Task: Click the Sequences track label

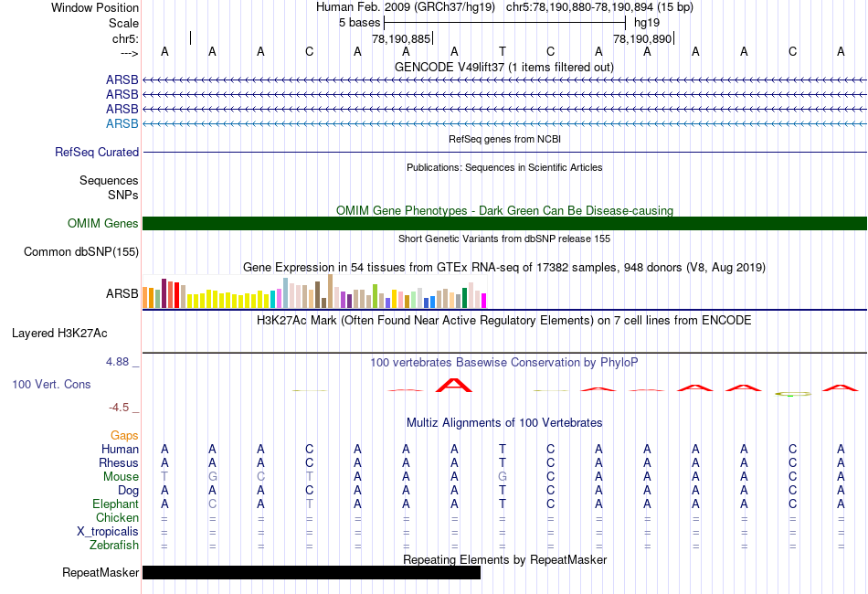Action: 109,180
